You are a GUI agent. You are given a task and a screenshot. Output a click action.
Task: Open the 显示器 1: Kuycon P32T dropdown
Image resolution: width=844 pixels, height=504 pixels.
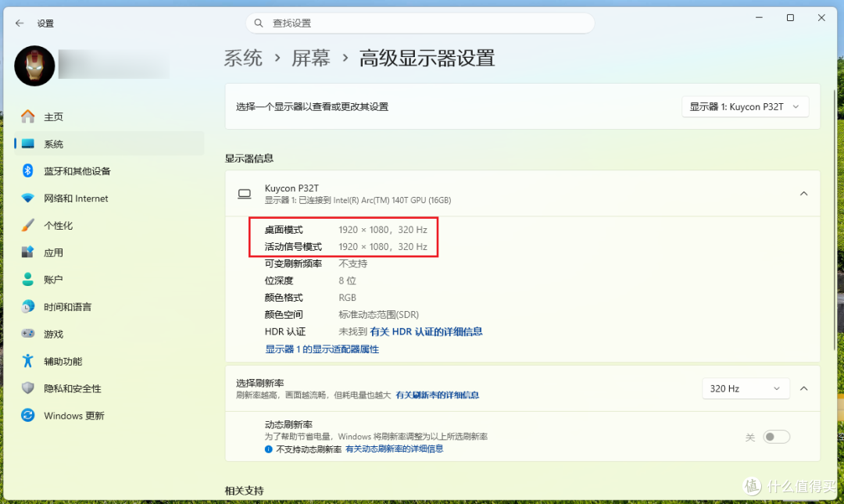pyautogui.click(x=745, y=106)
